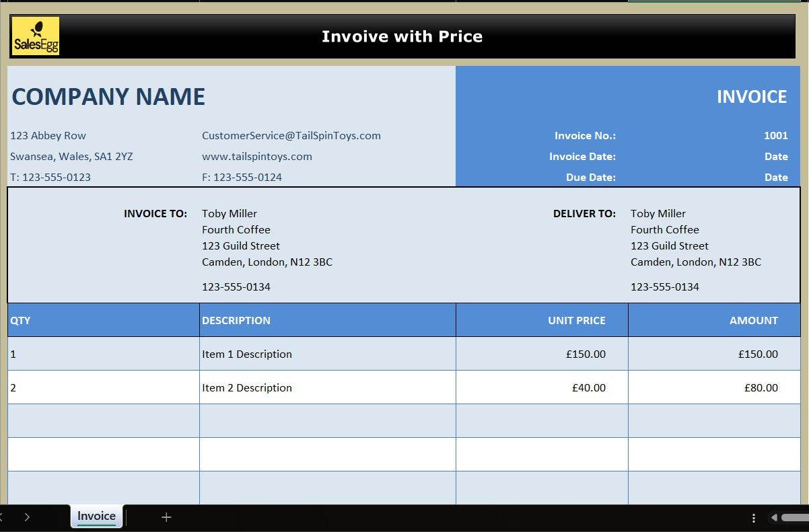Select the COMPANY NAME cell

click(x=108, y=97)
